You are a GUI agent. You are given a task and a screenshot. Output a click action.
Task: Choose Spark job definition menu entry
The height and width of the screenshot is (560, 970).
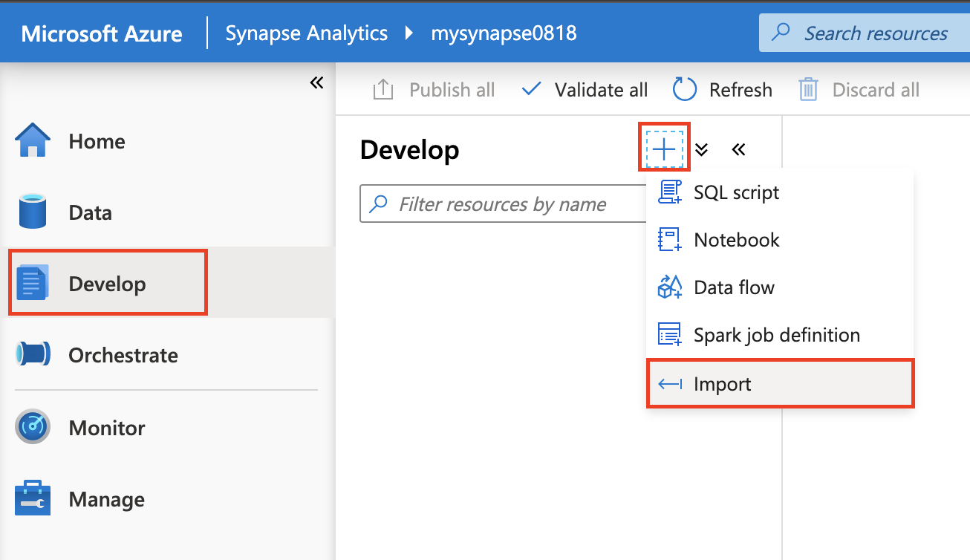pyautogui.click(x=780, y=335)
